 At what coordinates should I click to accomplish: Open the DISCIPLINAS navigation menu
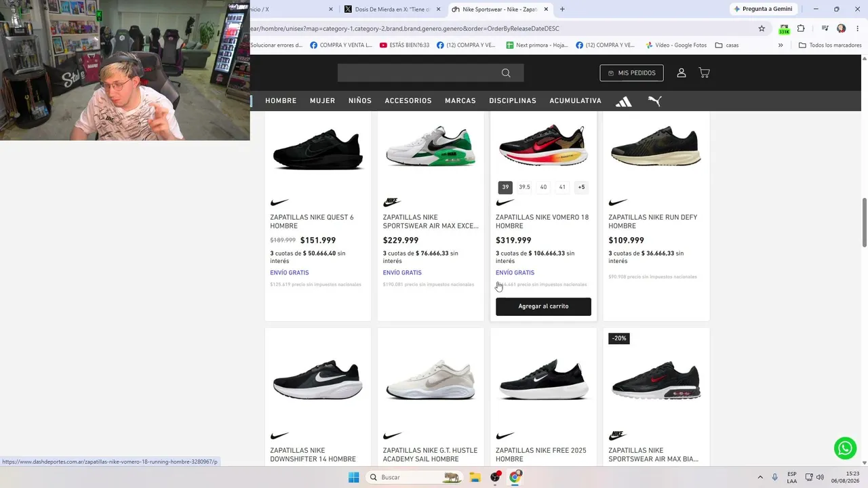pos(513,101)
